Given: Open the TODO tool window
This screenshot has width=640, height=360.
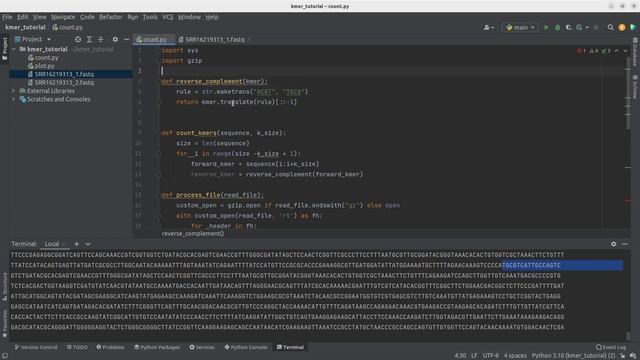Looking at the screenshot, I should [77, 347].
